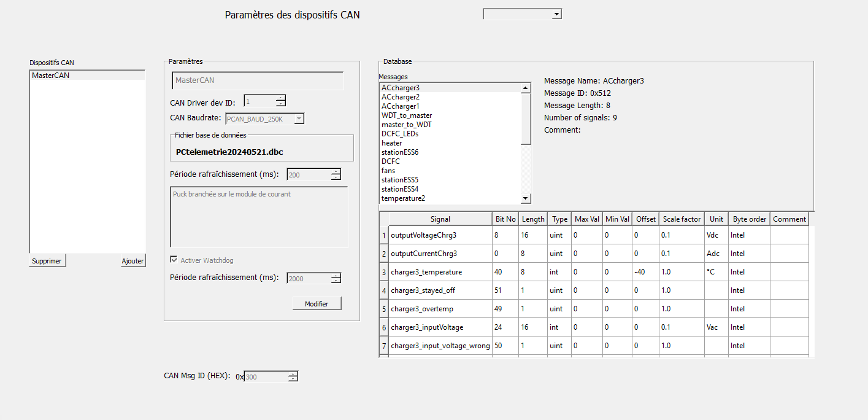Click the Scale factor column header
868x420 pixels.
click(x=682, y=219)
